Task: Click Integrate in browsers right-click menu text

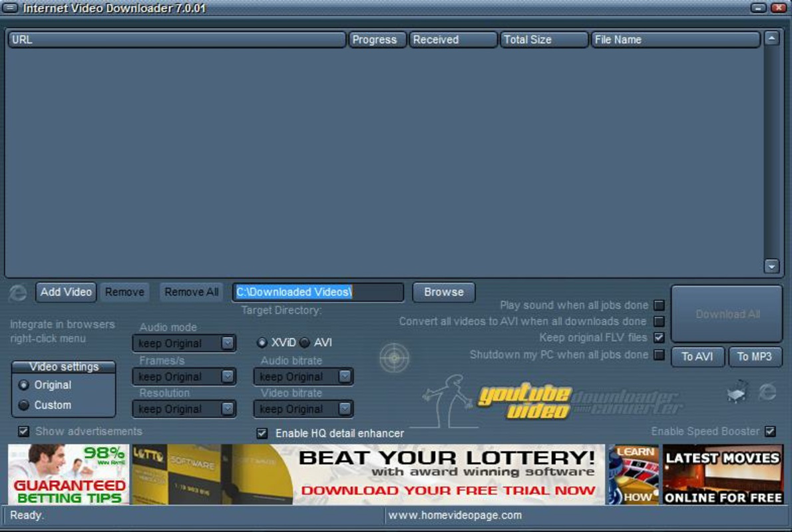Action: click(x=63, y=332)
